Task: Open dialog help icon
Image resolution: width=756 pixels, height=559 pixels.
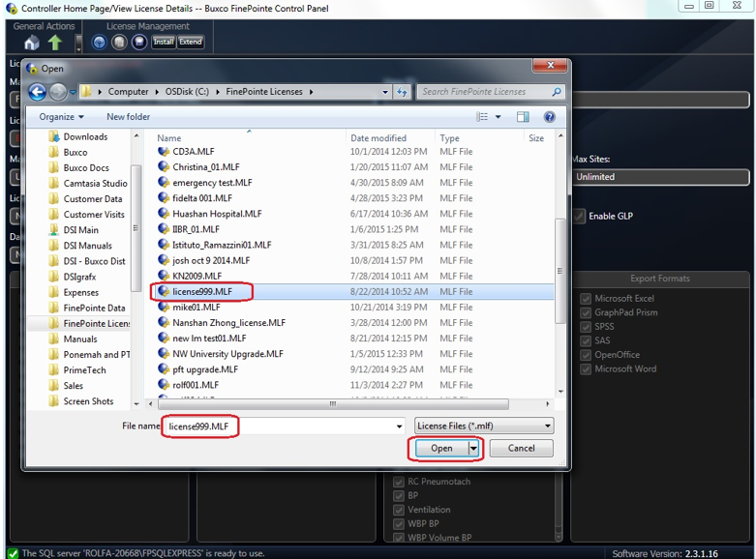Action: [x=549, y=117]
